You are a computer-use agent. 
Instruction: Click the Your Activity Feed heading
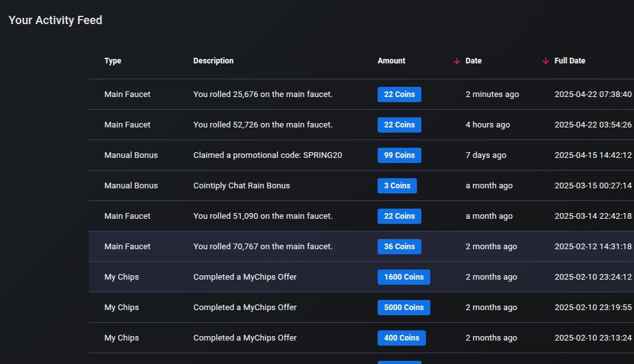(55, 20)
